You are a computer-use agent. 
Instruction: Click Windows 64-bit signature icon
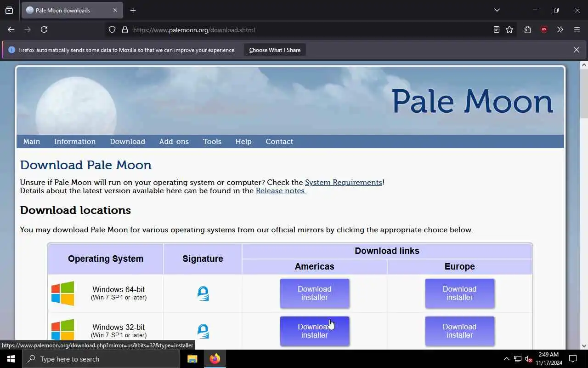[203, 293]
